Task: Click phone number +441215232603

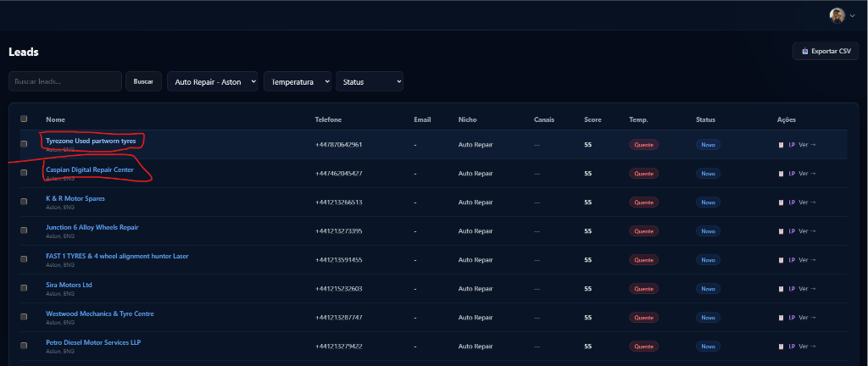Action: [x=339, y=289]
